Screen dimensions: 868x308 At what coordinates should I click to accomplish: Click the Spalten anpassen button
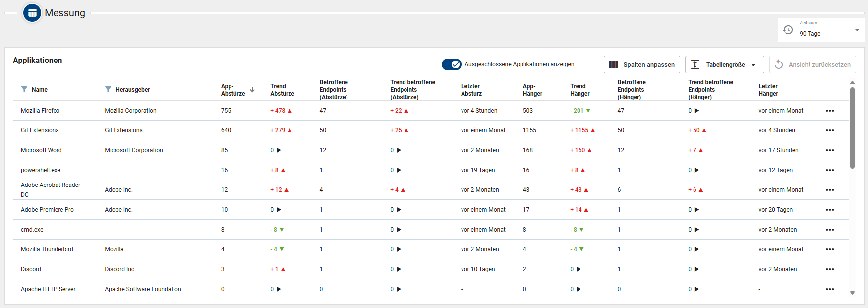(x=641, y=64)
